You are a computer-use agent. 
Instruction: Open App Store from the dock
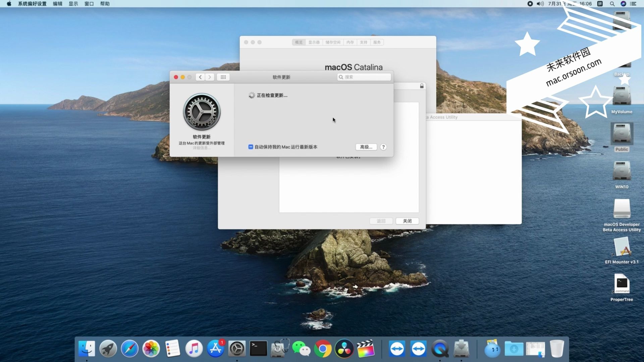215,349
